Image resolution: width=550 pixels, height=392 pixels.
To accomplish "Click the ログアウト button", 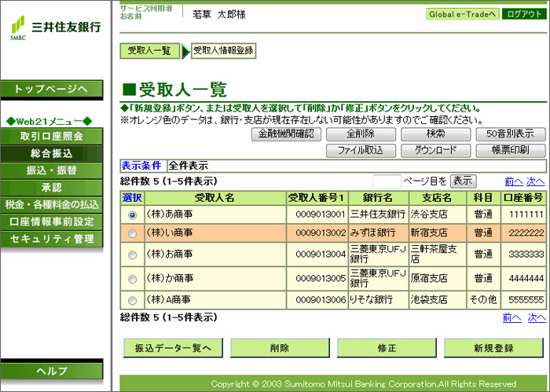I will tap(524, 14).
